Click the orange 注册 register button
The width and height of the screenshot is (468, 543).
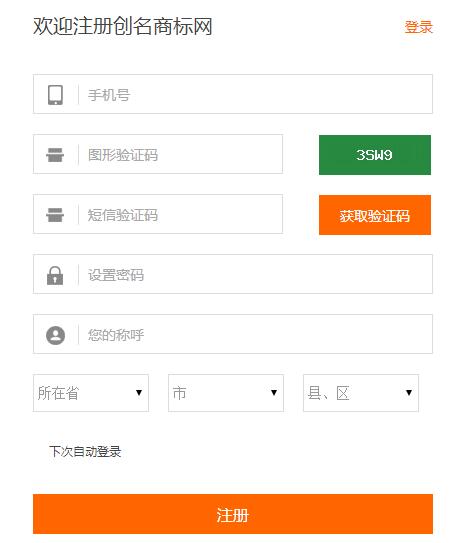click(x=233, y=514)
